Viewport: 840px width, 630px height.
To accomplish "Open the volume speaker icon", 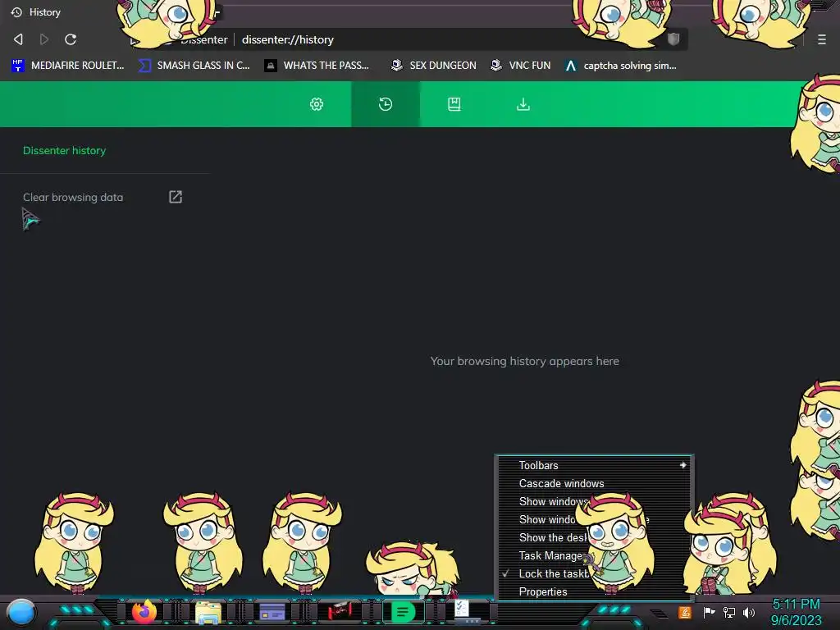I will (749, 612).
